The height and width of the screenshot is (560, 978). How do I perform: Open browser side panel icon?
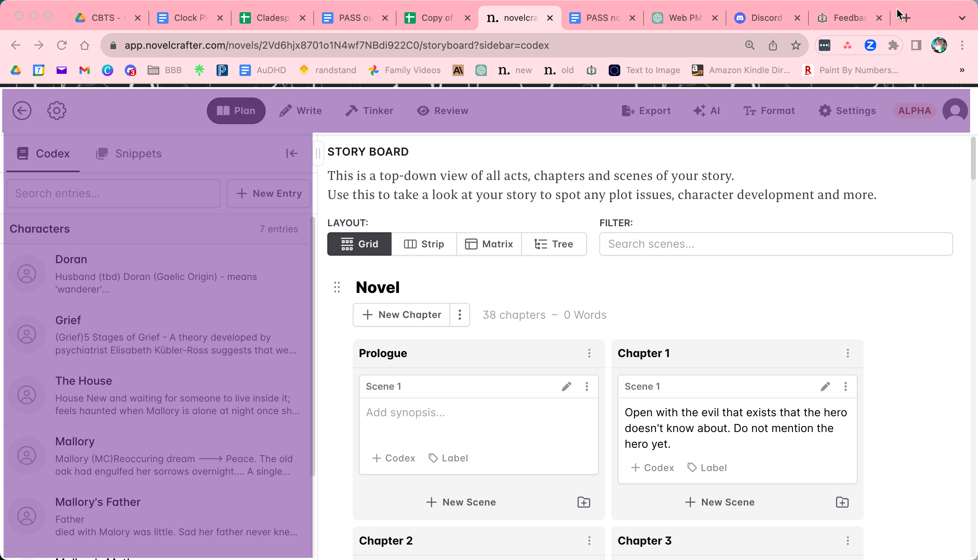[x=916, y=46]
